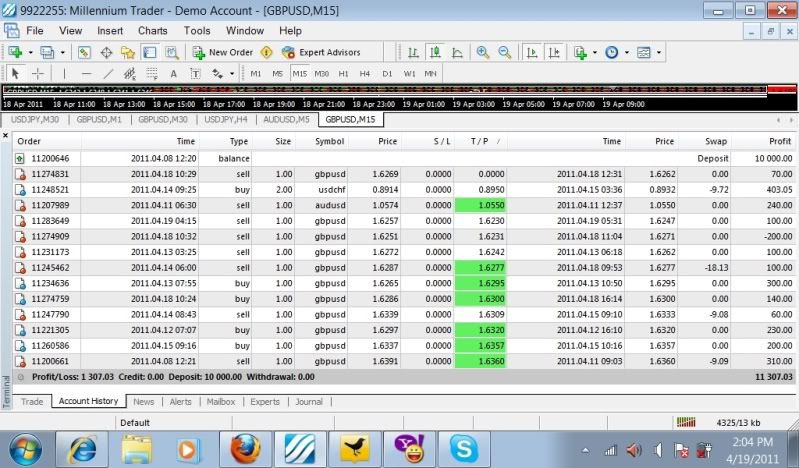Open the Data Window crosshair-circle icon
This screenshot has height=468, width=799.
pos(106,52)
